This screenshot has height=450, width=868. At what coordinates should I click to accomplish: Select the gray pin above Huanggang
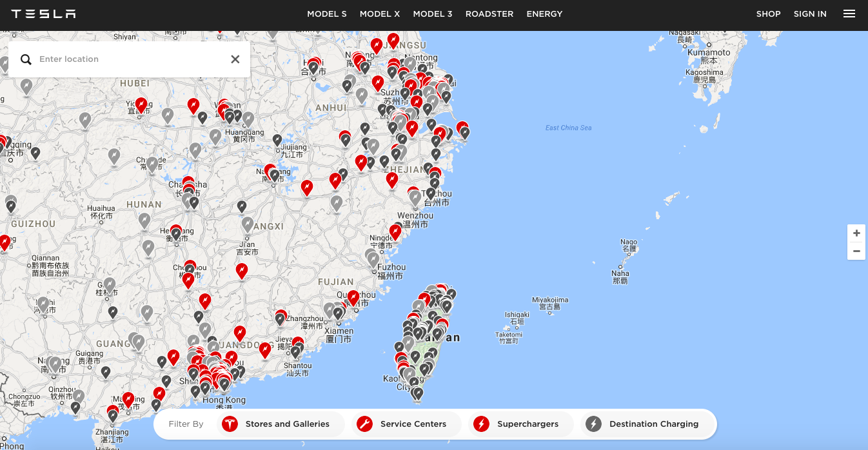pos(248,120)
